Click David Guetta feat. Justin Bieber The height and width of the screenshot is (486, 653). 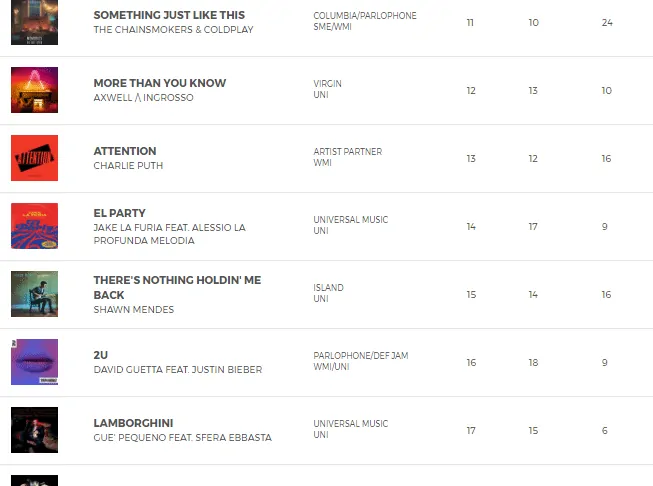tap(177, 370)
